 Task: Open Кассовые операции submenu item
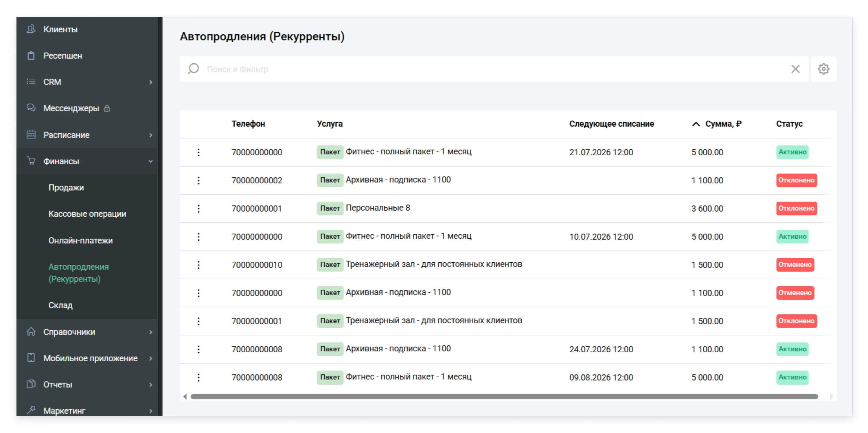(87, 214)
